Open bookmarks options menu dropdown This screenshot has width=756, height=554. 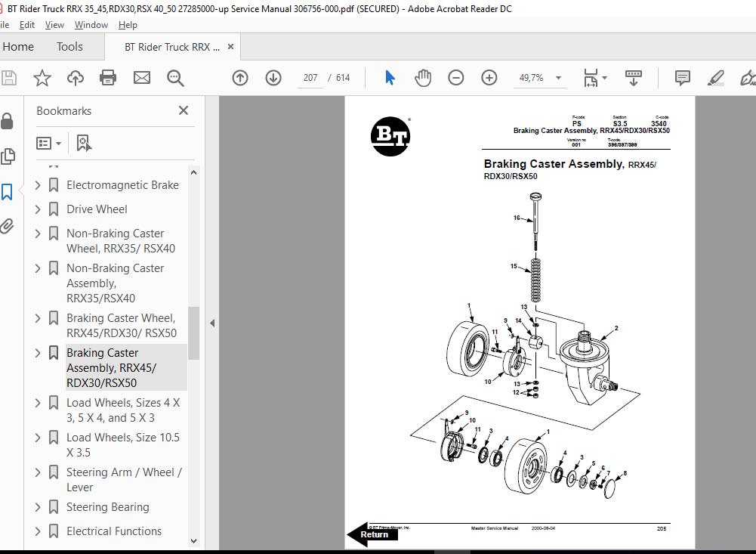tap(48, 144)
